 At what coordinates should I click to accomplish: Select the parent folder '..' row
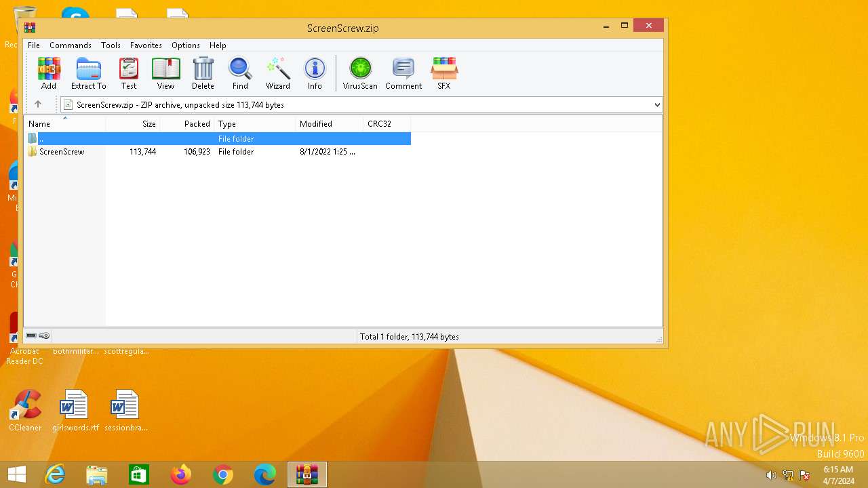218,138
